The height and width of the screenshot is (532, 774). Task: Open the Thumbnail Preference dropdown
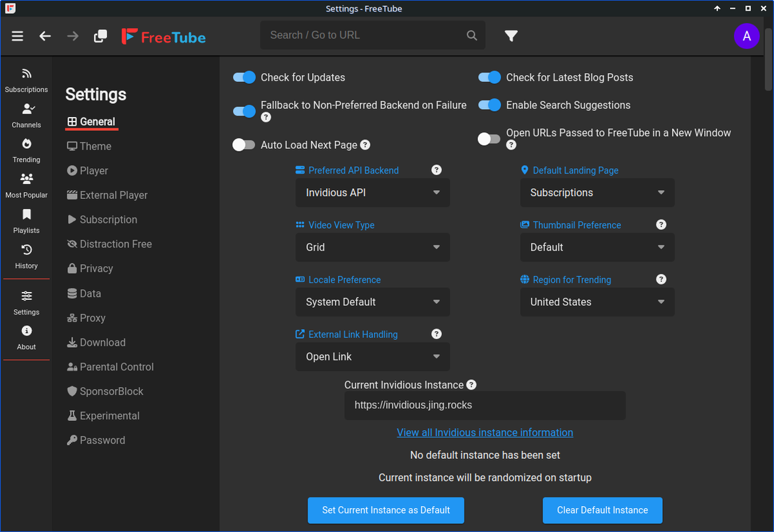pyautogui.click(x=597, y=247)
